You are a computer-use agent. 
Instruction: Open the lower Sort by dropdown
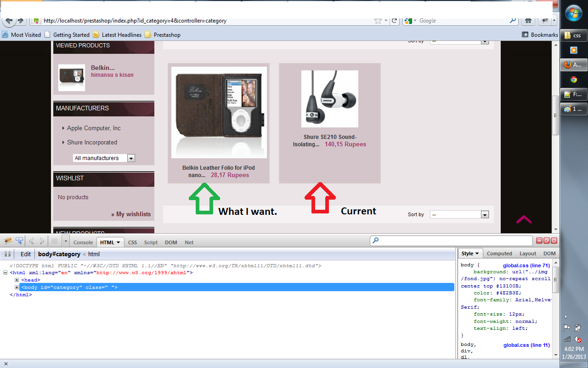coord(459,215)
